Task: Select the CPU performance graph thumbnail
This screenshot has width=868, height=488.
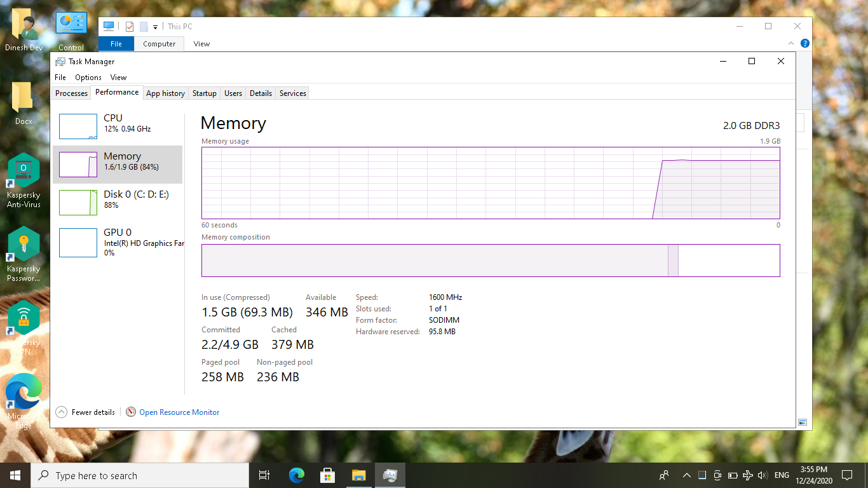Action: coord(78,126)
